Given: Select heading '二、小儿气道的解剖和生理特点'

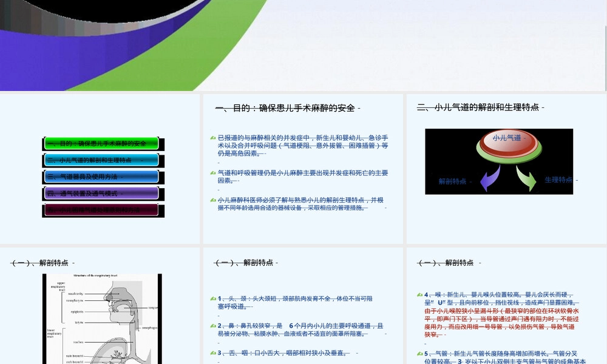Looking at the screenshot, I should 478,107.
